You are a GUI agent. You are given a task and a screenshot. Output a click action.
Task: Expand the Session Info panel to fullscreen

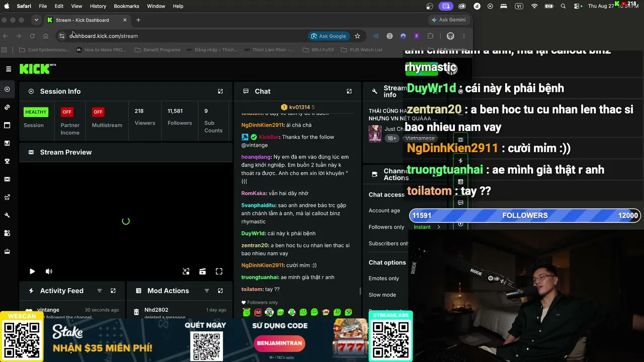[x=220, y=92]
